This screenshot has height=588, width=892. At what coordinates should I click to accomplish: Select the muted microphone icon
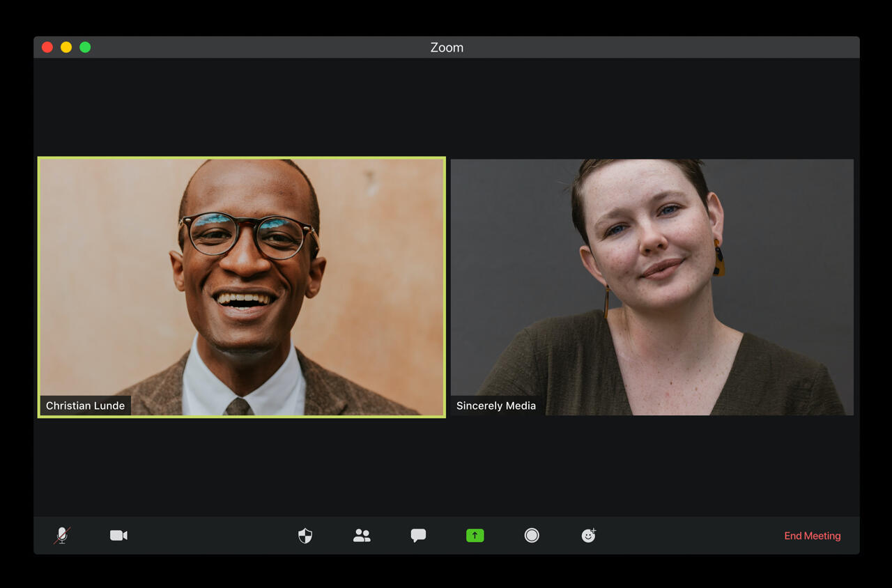pos(61,535)
